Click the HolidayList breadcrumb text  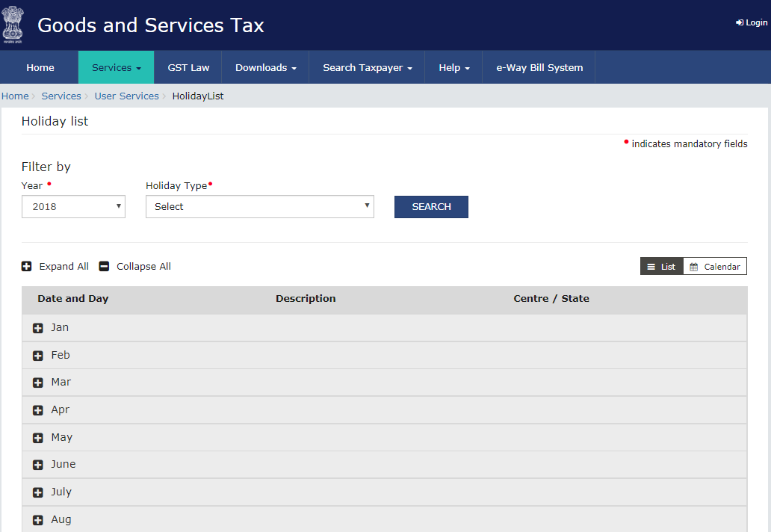(x=198, y=96)
